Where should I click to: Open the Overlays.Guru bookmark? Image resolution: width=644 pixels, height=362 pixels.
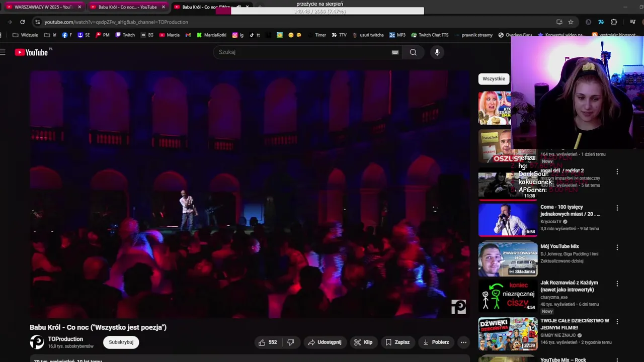516,35
